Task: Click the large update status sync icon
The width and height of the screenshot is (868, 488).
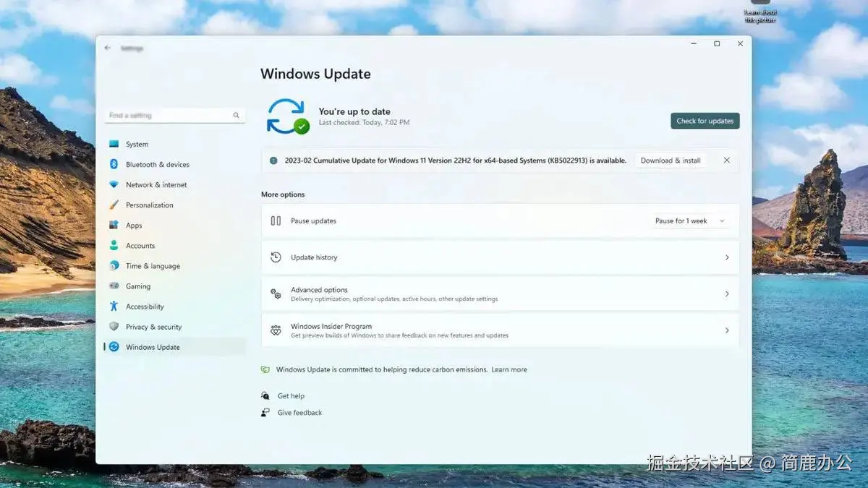Action: [x=287, y=116]
